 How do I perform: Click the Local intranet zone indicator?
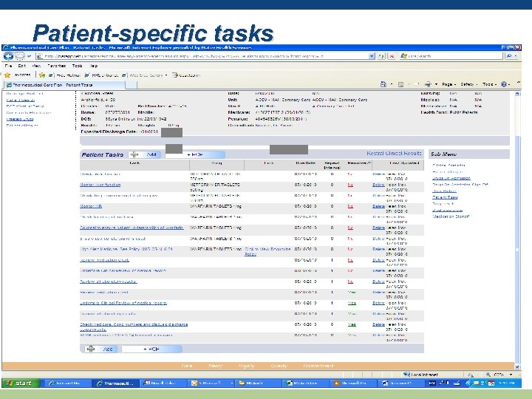(420, 375)
